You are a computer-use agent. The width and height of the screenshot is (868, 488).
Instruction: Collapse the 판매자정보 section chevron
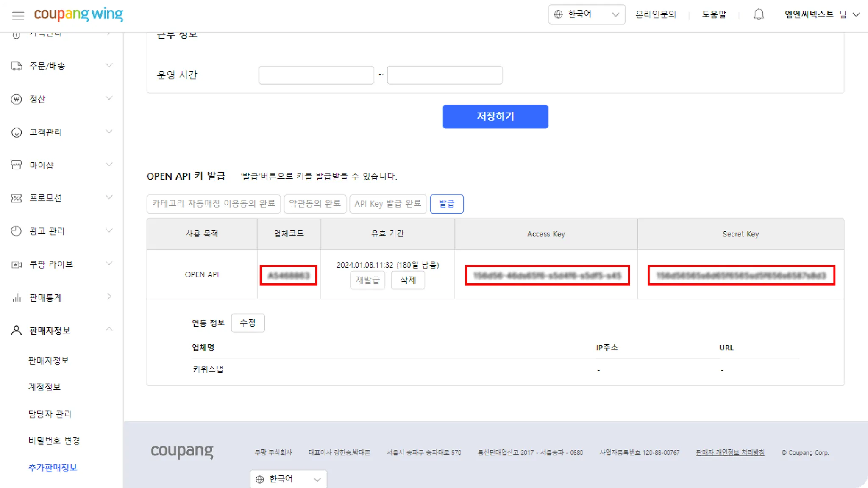point(109,329)
